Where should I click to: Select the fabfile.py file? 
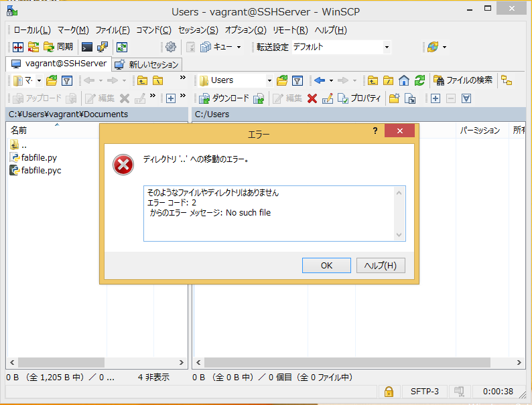click(34, 157)
